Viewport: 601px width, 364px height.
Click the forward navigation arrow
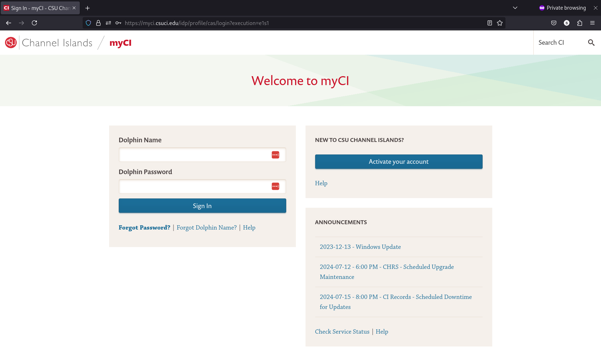pyautogui.click(x=21, y=23)
